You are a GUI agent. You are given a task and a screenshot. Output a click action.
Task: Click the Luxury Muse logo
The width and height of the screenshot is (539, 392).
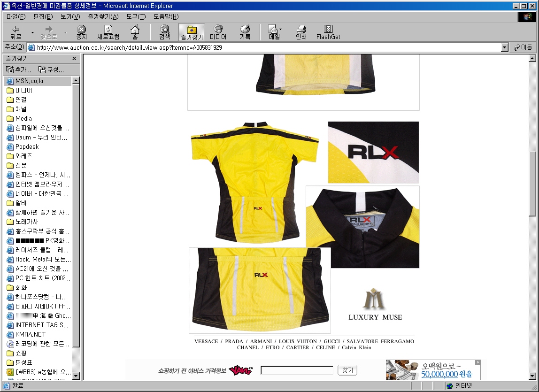[x=375, y=304]
